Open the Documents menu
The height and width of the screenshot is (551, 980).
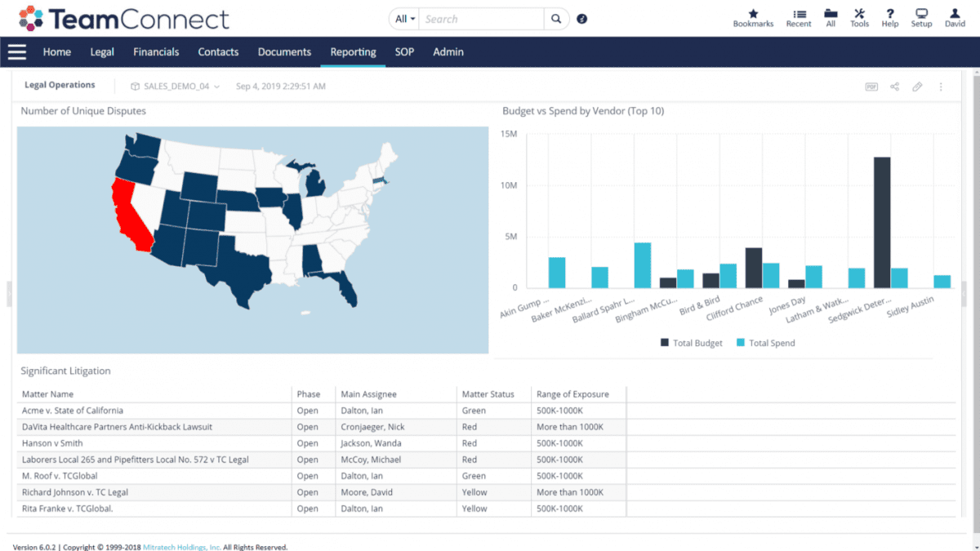pos(284,51)
